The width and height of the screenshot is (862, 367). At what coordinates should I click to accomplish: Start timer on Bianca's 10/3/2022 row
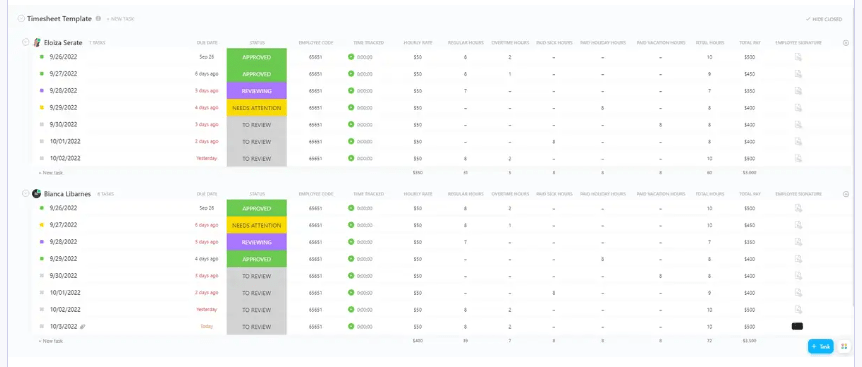351,326
